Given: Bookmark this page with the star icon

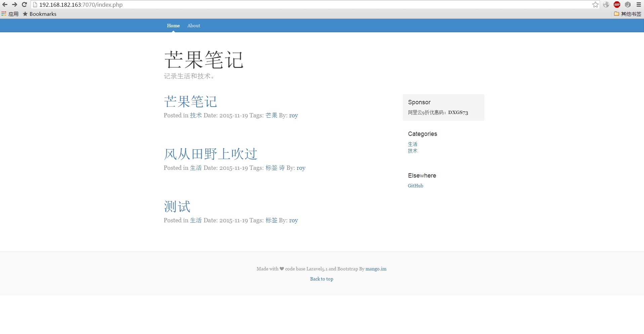Looking at the screenshot, I should pos(595,5).
